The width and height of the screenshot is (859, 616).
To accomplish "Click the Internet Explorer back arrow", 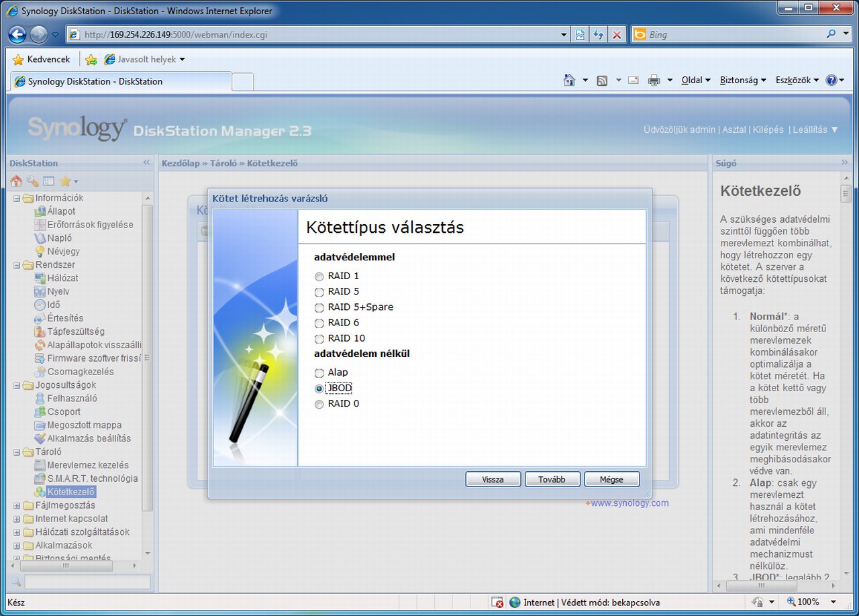I will point(17,34).
